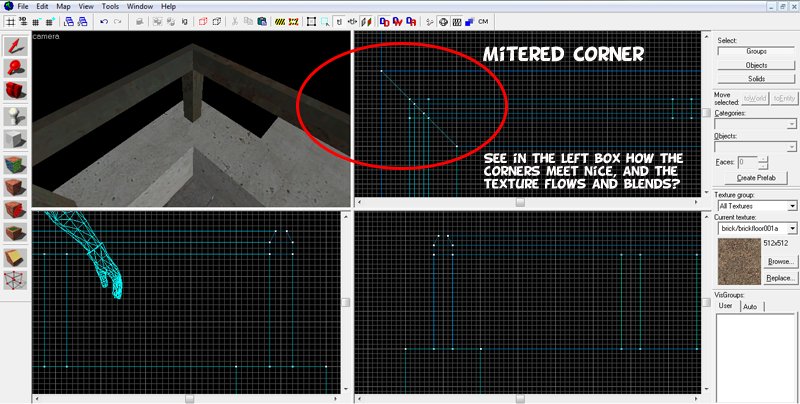
Task: Open the Toggle Texture Application tool
Action: [15, 164]
